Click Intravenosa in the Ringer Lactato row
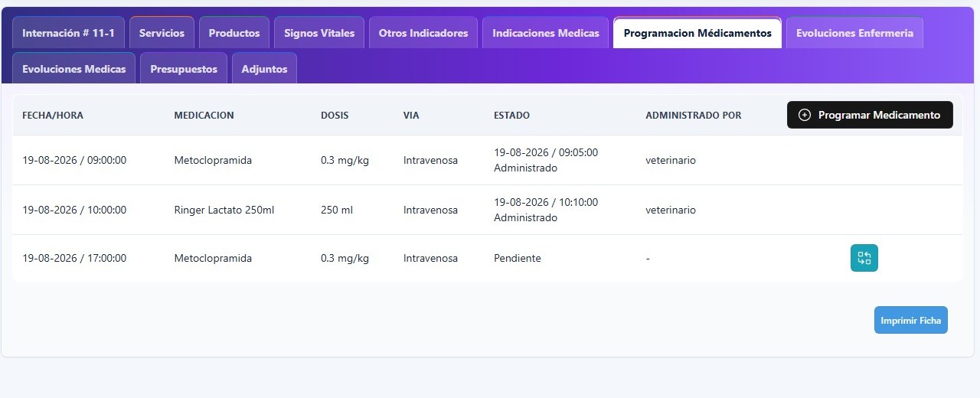This screenshot has height=398, width=980. (x=430, y=210)
